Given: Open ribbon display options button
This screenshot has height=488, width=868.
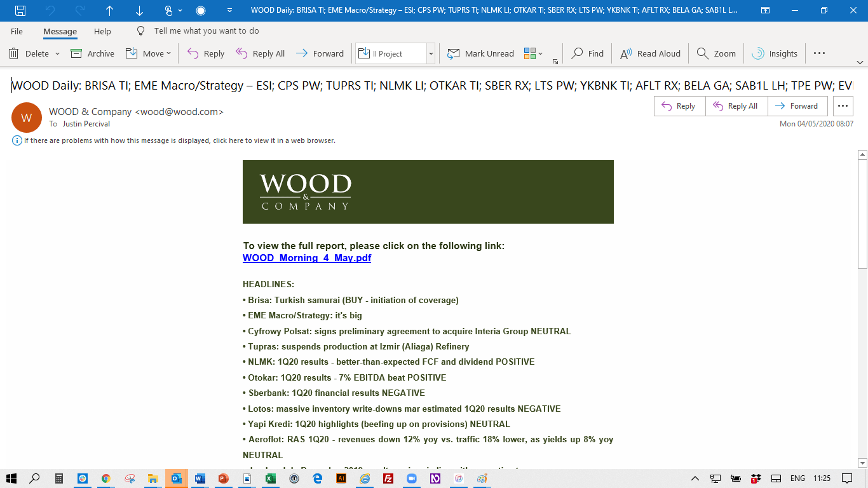Looking at the screenshot, I should tap(765, 10).
